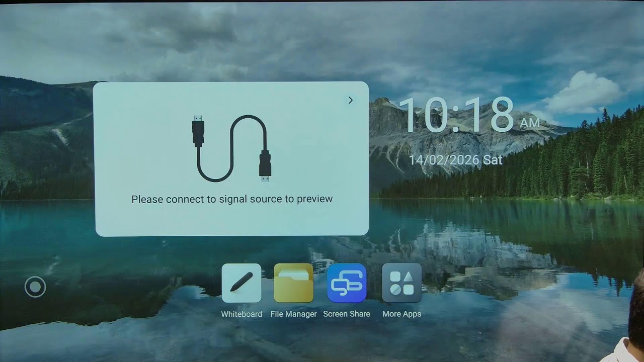Click the 10:18 AM clock display

pyautogui.click(x=469, y=115)
